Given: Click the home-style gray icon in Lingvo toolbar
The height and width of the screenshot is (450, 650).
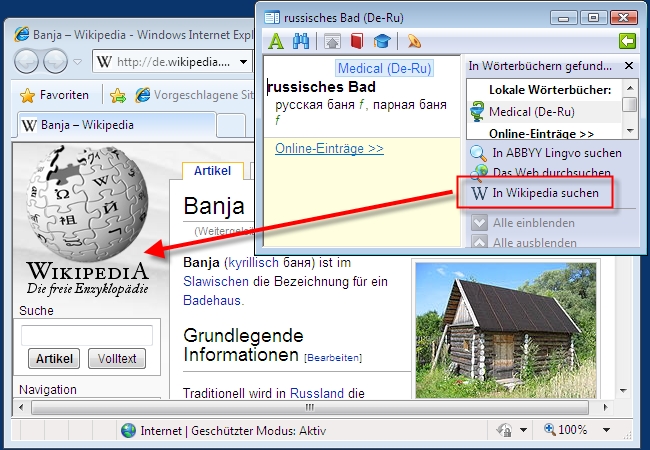Looking at the screenshot, I should pos(332,41).
